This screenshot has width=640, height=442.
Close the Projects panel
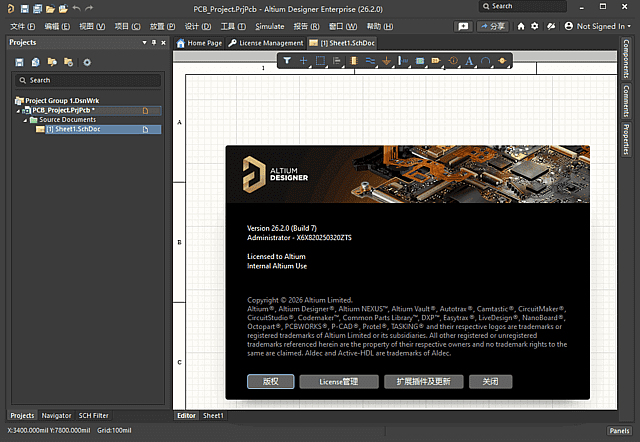(x=164, y=42)
